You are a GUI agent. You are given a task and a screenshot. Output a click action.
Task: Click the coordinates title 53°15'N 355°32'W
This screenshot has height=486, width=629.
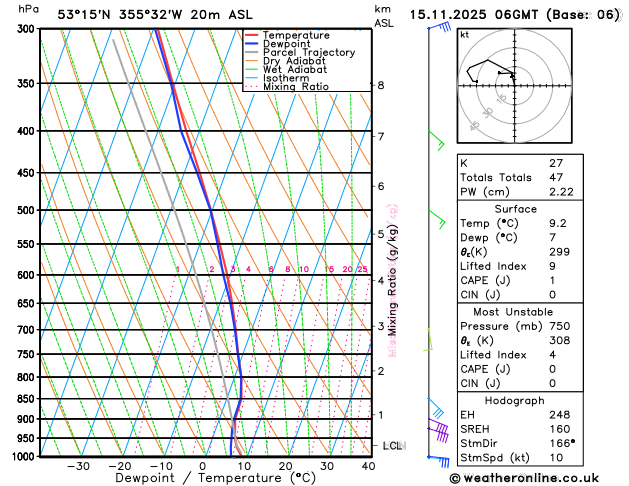[x=120, y=15]
